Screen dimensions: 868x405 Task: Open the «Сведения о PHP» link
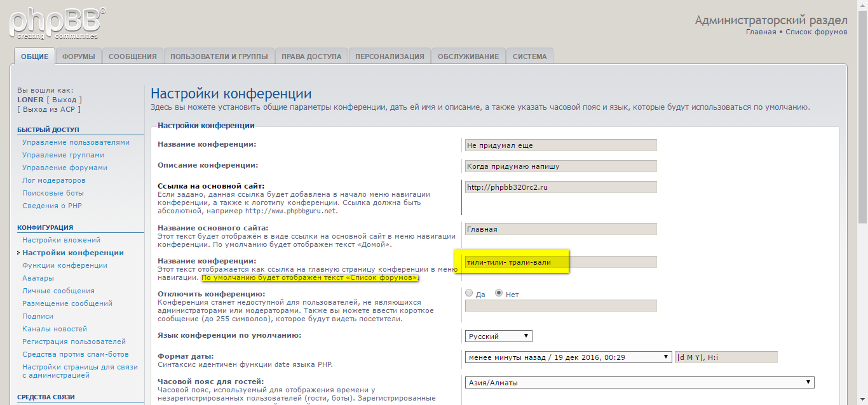[52, 206]
